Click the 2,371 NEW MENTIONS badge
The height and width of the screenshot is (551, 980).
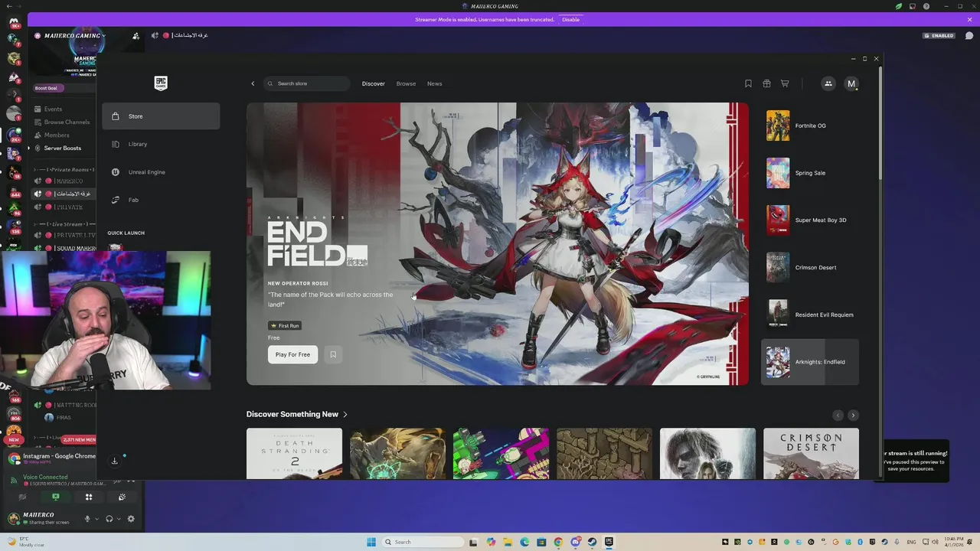[80, 440]
